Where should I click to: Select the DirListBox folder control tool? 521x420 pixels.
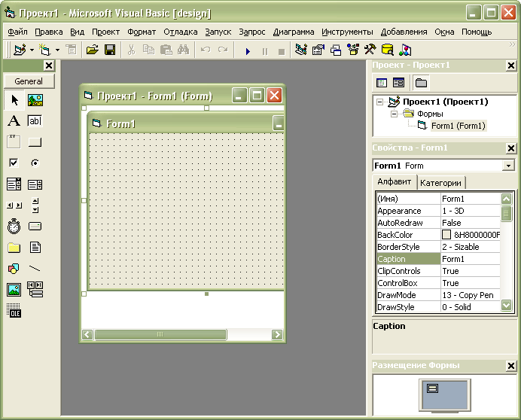point(14,247)
